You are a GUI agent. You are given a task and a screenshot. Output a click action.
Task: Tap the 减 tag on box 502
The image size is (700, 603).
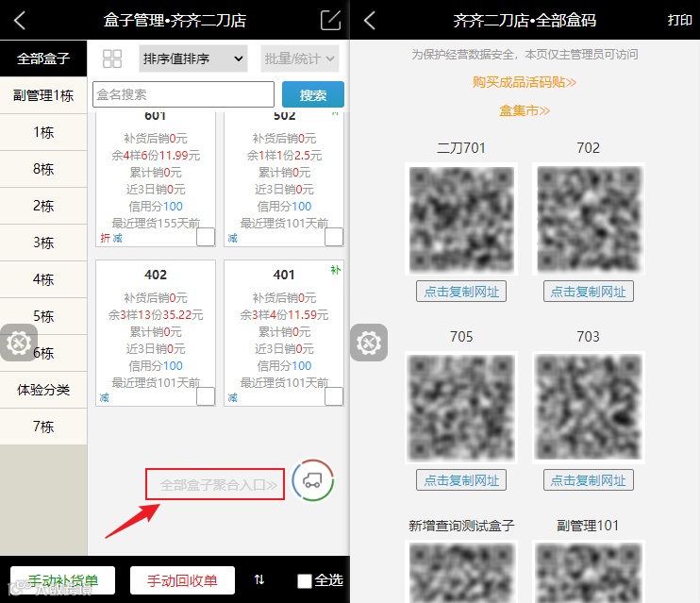coord(233,238)
